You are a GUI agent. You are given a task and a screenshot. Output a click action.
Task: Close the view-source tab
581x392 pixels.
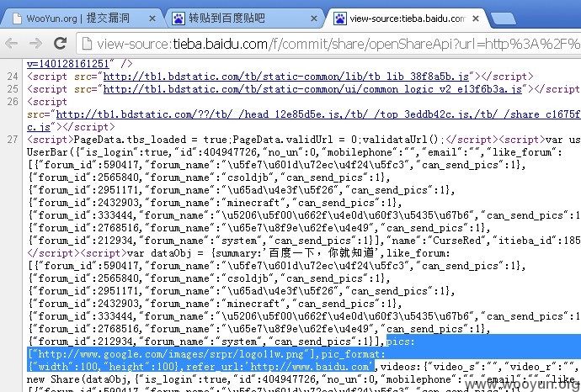pyautogui.click(x=476, y=19)
